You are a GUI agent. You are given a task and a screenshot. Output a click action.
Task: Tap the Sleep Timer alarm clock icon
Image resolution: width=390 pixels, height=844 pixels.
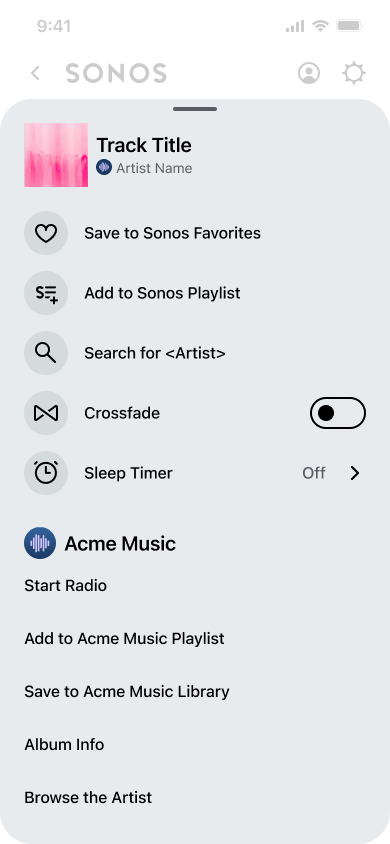tap(46, 473)
